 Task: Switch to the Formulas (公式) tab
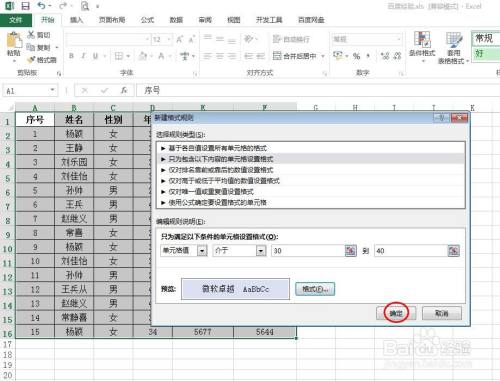[147, 20]
